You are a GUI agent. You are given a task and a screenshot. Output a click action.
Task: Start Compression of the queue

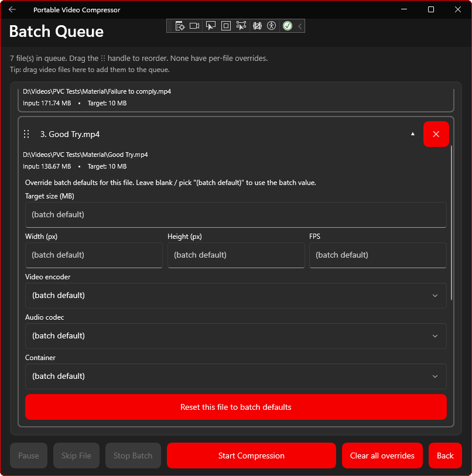click(251, 456)
